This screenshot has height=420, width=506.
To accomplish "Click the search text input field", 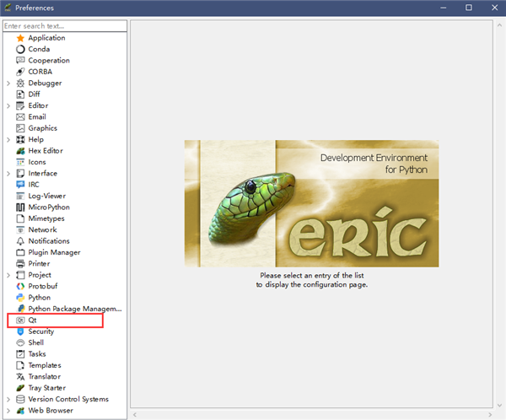I will (65, 26).
